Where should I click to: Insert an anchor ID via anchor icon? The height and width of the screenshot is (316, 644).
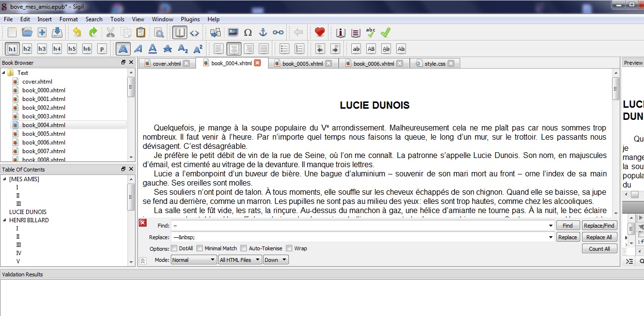[263, 33]
